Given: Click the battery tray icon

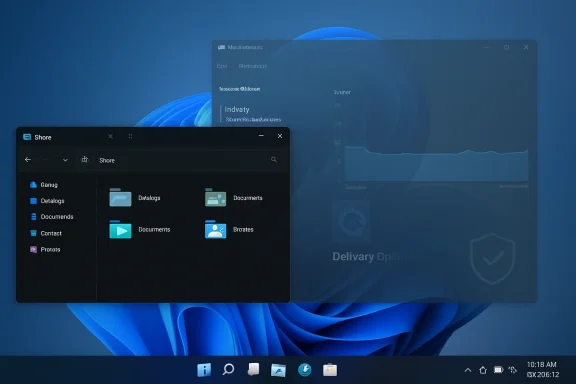Looking at the screenshot, I should pyautogui.click(x=498, y=370).
